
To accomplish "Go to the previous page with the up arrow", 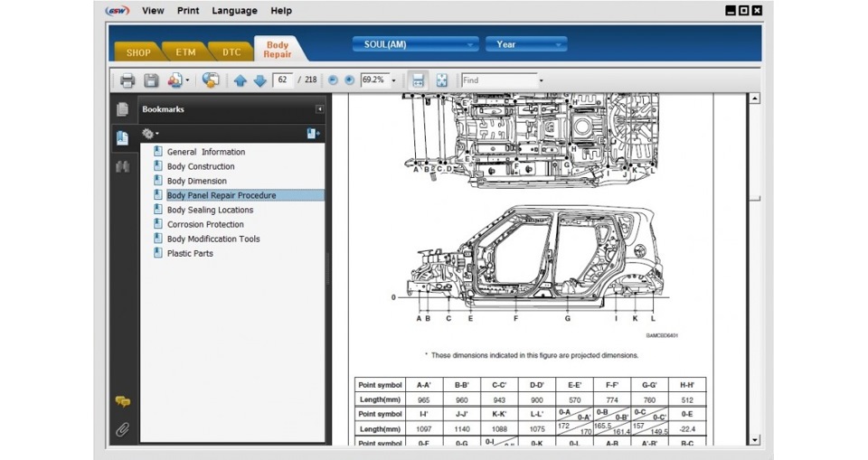I will pos(241,80).
